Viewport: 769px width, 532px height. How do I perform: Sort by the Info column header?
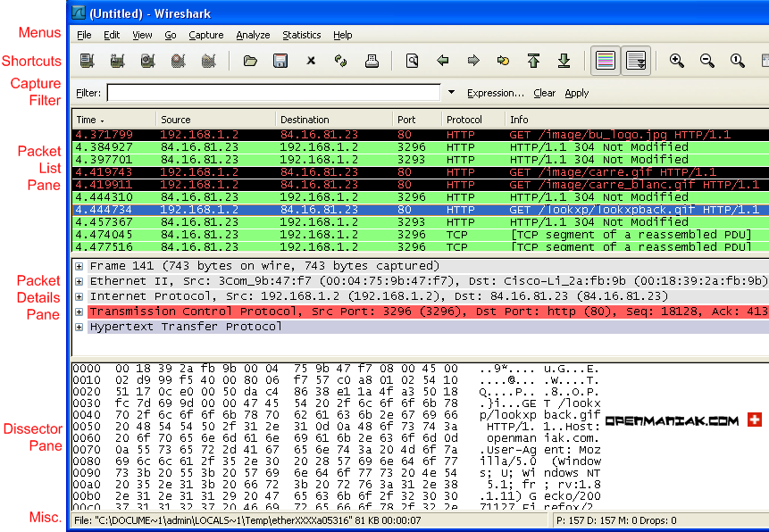click(x=637, y=120)
